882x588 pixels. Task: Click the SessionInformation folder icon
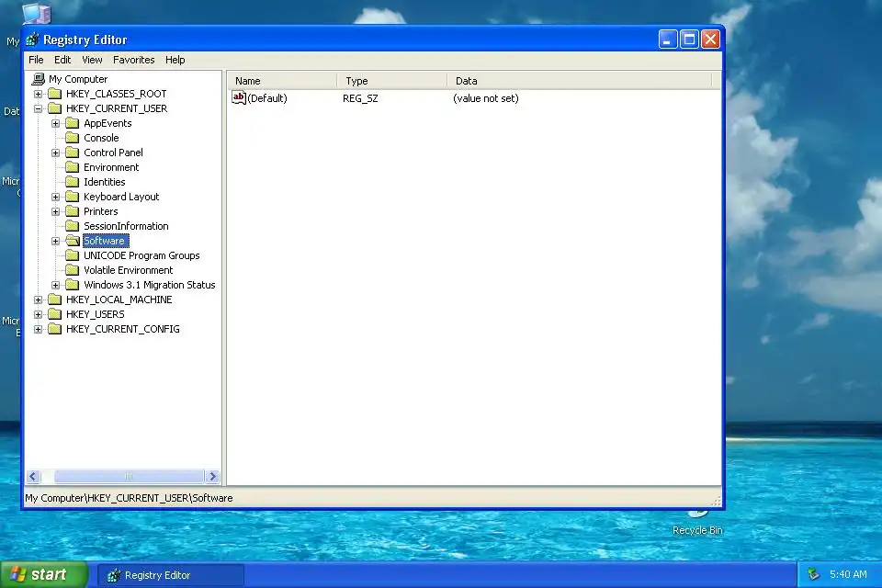click(x=72, y=226)
